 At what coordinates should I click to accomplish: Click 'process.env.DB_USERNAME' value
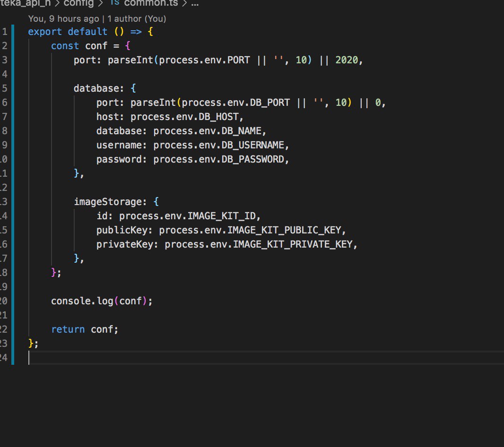(219, 145)
